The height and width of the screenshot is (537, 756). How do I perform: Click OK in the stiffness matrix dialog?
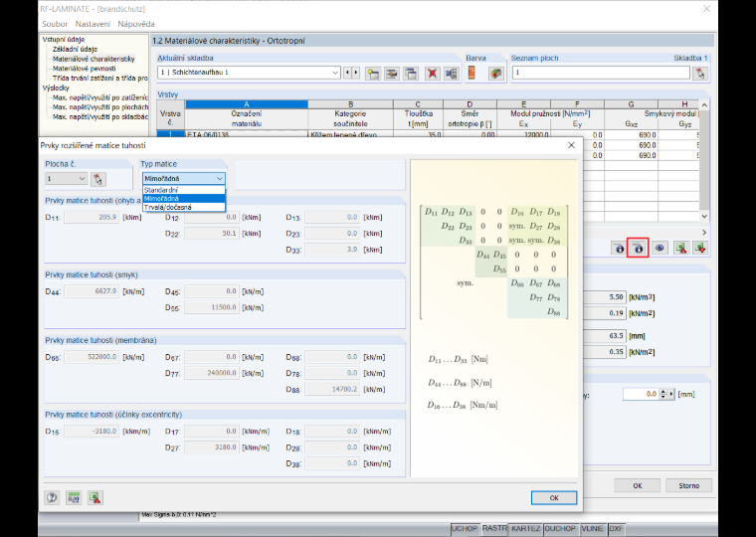pyautogui.click(x=554, y=498)
